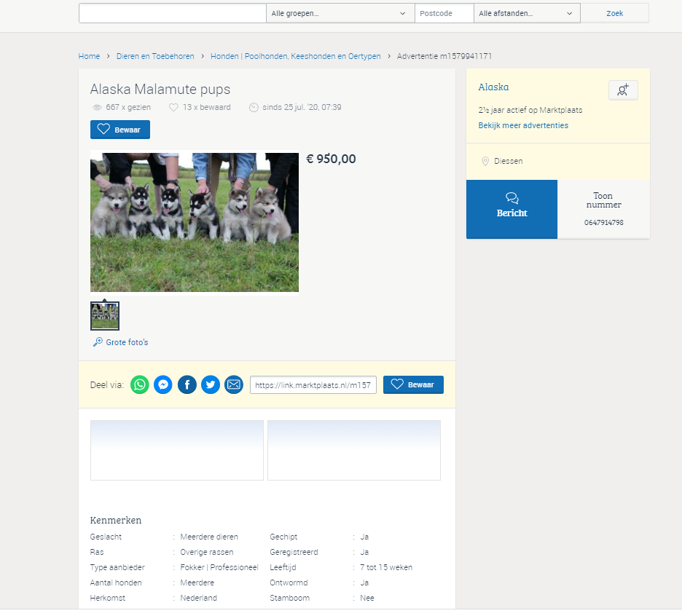The width and height of the screenshot is (682, 616).
Task: Click the Postcode input field
Action: 444,14
